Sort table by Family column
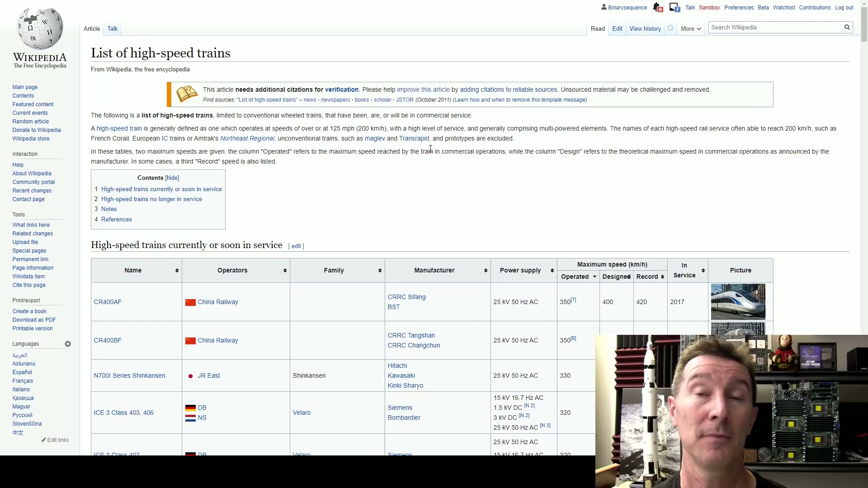The width and height of the screenshot is (868, 488). pyautogui.click(x=380, y=270)
